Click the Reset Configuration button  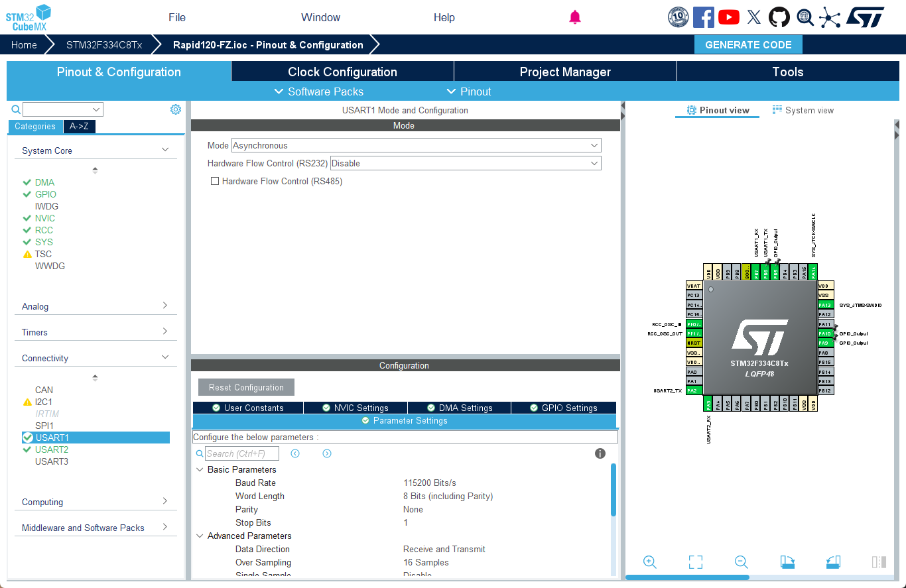[246, 387]
